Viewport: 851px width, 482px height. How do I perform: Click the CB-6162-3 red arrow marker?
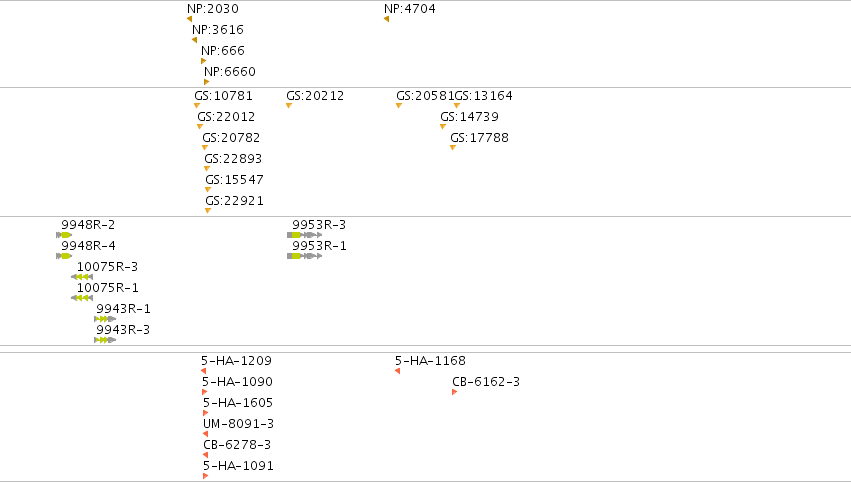pyautogui.click(x=455, y=392)
